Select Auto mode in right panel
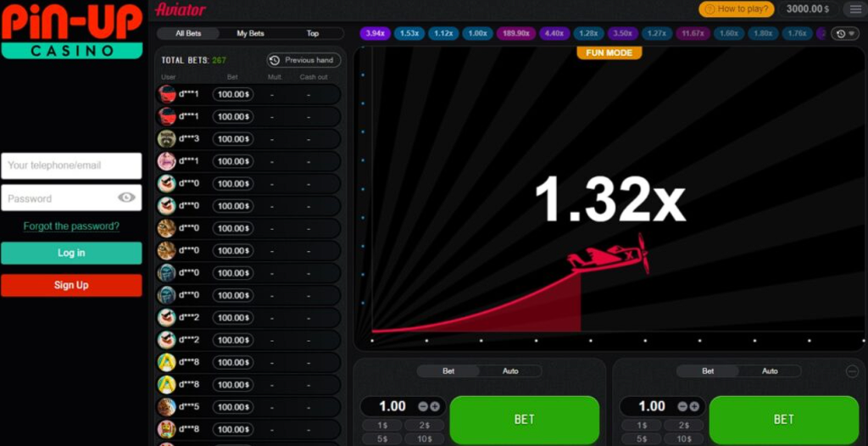Image resolution: width=868 pixels, height=446 pixels. coord(770,371)
